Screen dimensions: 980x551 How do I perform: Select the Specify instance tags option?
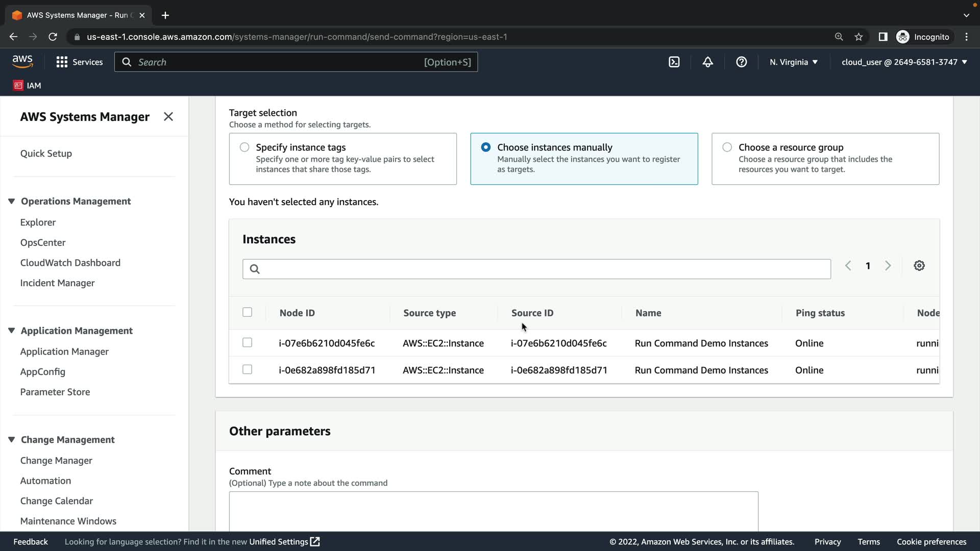pos(244,147)
